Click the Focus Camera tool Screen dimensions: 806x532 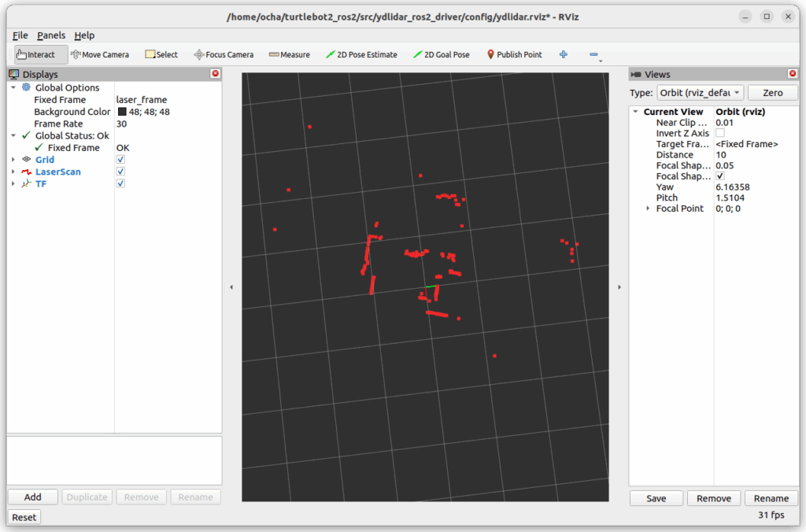[x=224, y=54]
